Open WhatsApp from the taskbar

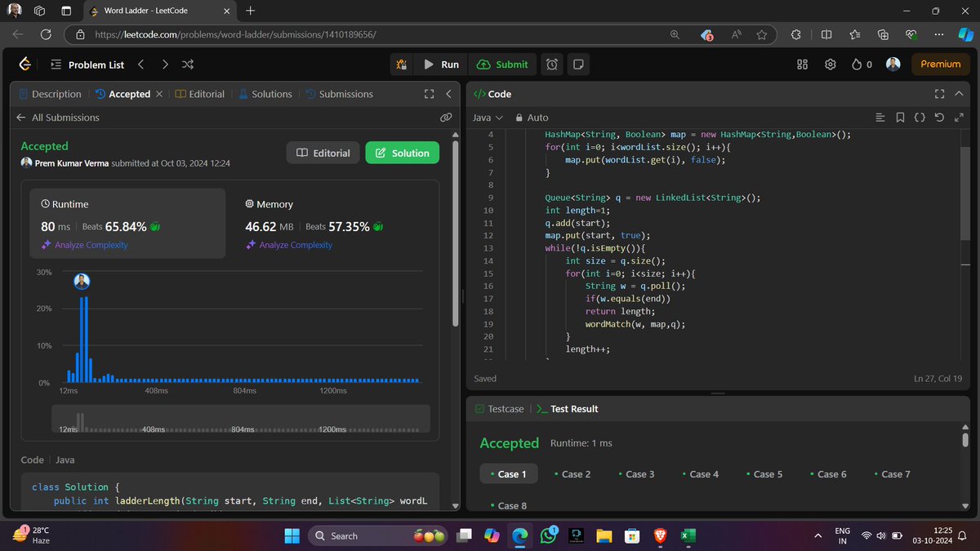tap(547, 535)
